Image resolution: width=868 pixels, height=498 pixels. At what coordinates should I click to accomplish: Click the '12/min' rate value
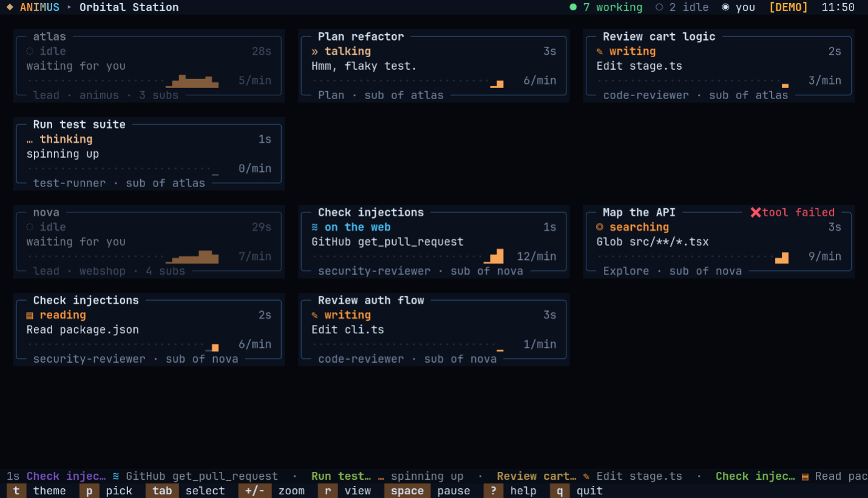pyautogui.click(x=537, y=256)
